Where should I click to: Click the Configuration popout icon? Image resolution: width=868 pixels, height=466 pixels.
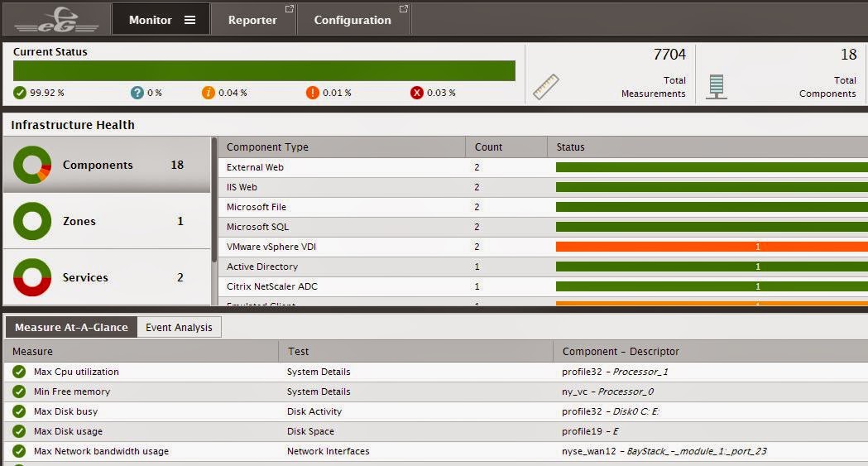(404, 9)
